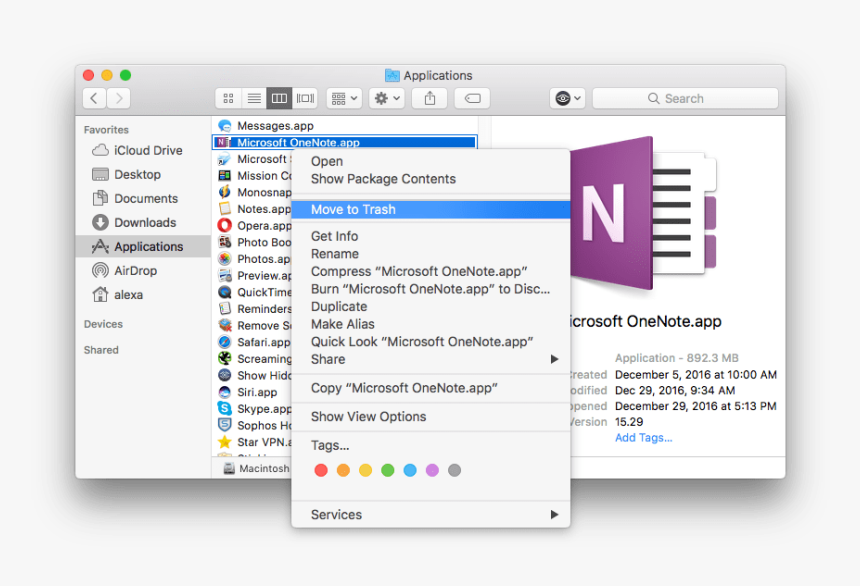Choose Get Info from context menu

coord(431,236)
